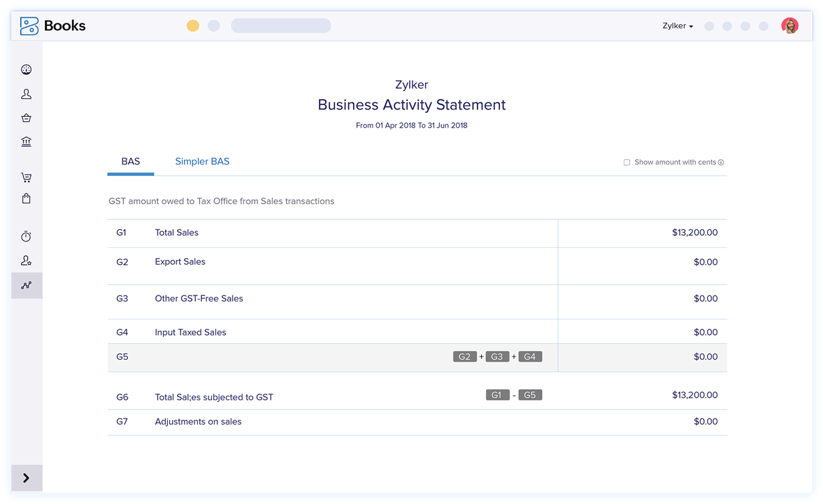Click the G1 tag in the G6 formula

(x=497, y=395)
